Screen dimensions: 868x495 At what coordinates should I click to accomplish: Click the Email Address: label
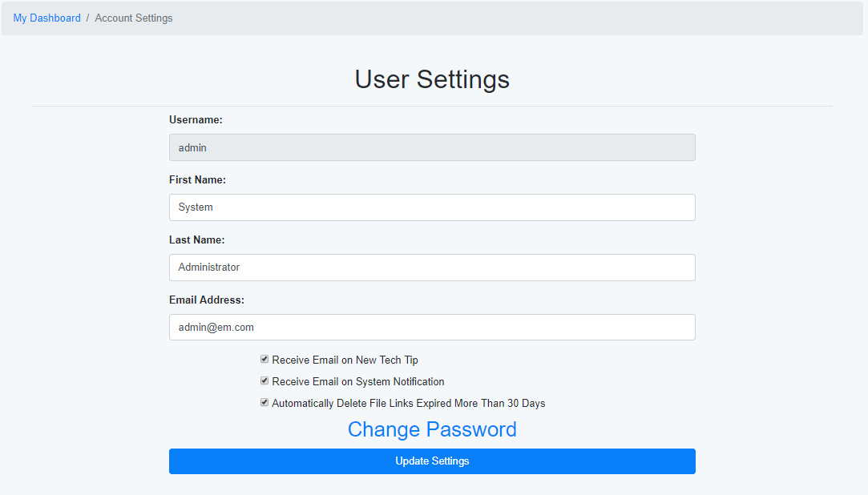pos(207,300)
